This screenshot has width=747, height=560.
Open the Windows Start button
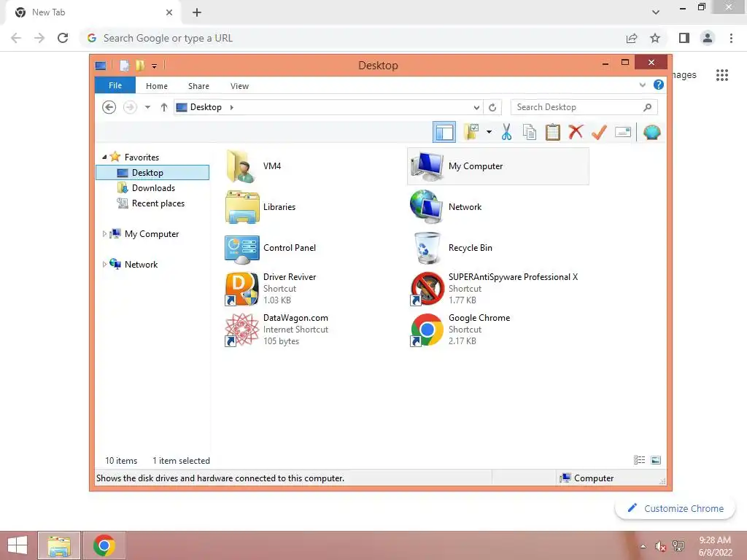18,545
